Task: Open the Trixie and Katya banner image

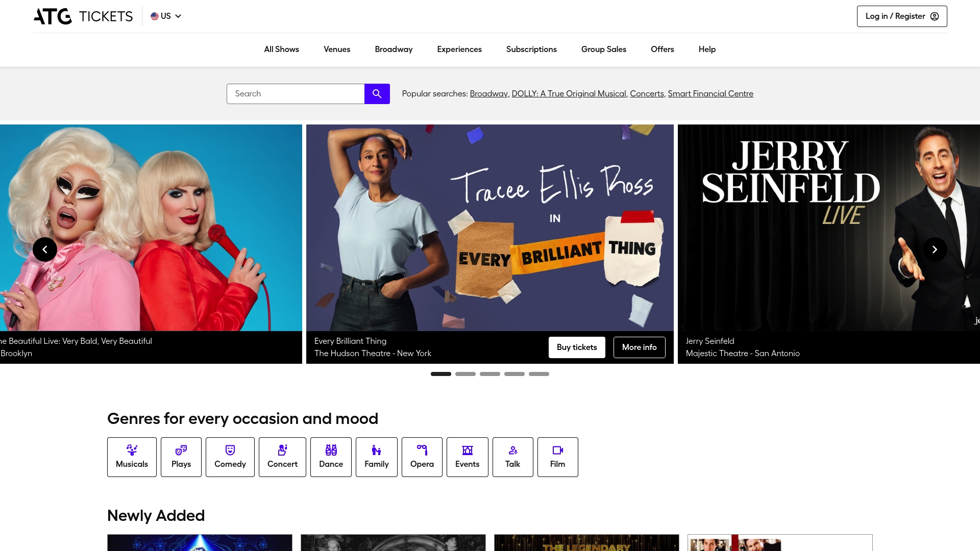Action: click(151, 228)
